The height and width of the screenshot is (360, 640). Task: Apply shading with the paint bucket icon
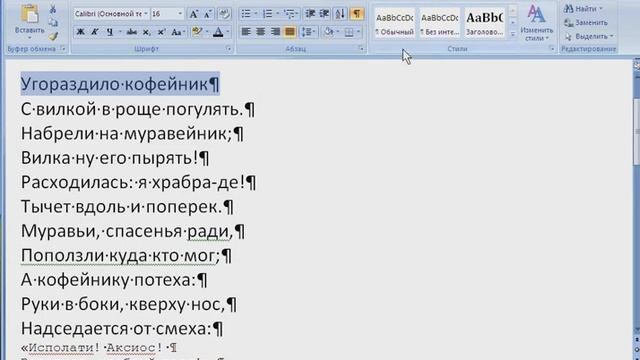329,32
